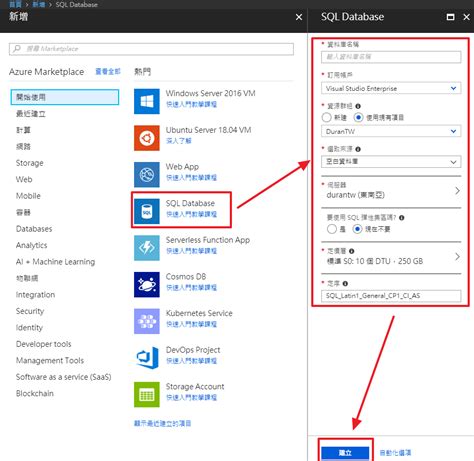Open the Blockchain category

(35, 393)
